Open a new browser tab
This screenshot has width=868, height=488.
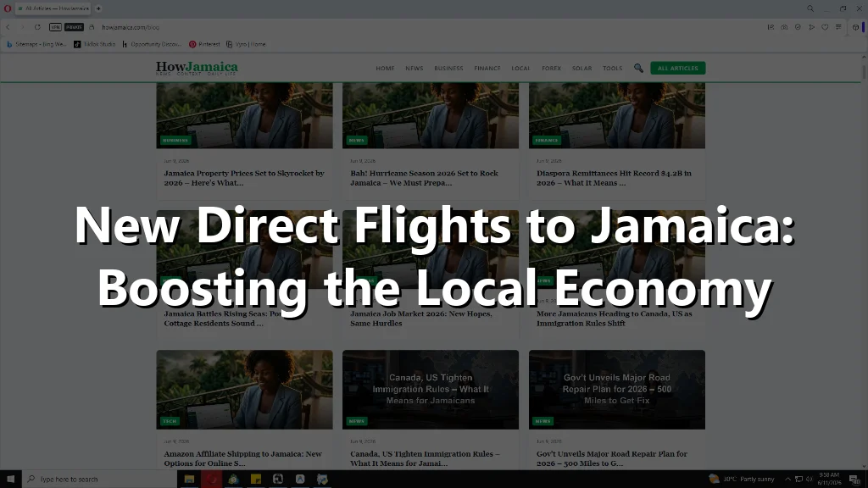(x=98, y=8)
